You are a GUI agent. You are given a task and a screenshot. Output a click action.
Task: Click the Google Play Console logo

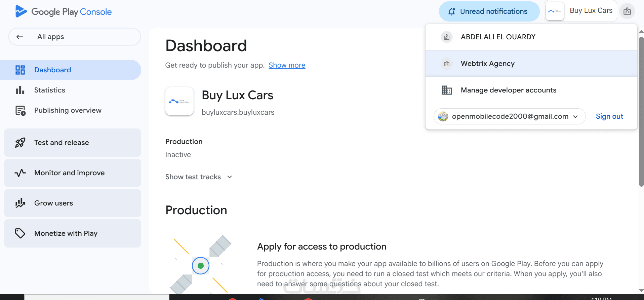click(x=63, y=12)
